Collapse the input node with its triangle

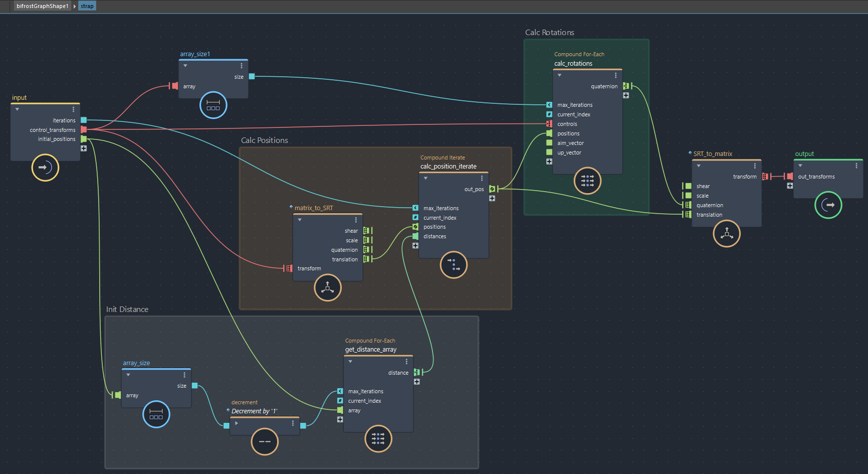pos(18,109)
